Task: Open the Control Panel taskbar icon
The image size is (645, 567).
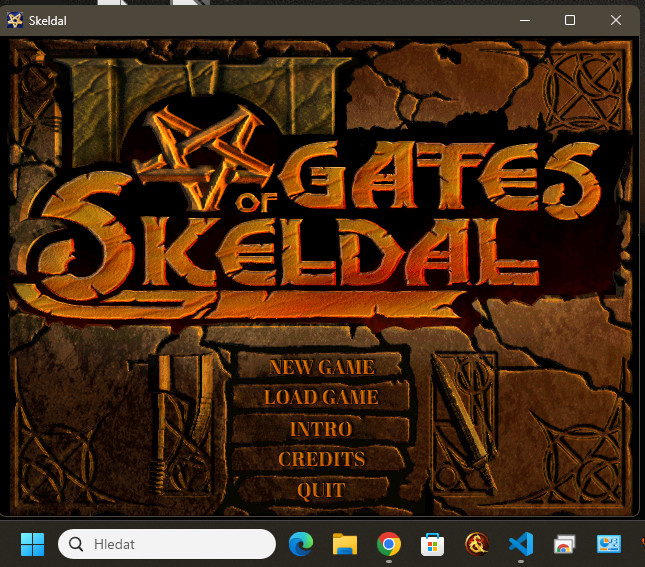Action: point(609,544)
